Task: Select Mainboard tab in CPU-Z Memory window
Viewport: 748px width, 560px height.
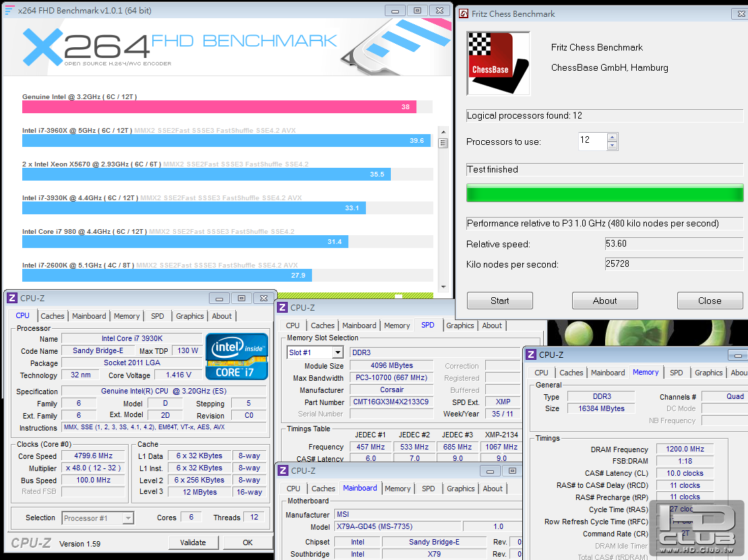Action: coord(608,373)
